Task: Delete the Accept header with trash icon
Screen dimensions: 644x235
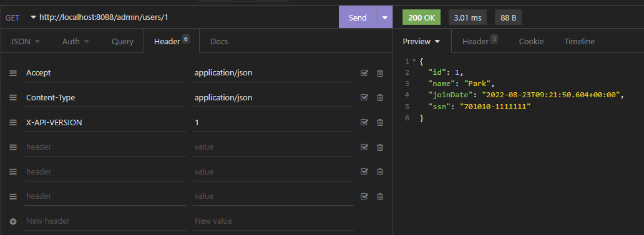Action: click(380, 73)
